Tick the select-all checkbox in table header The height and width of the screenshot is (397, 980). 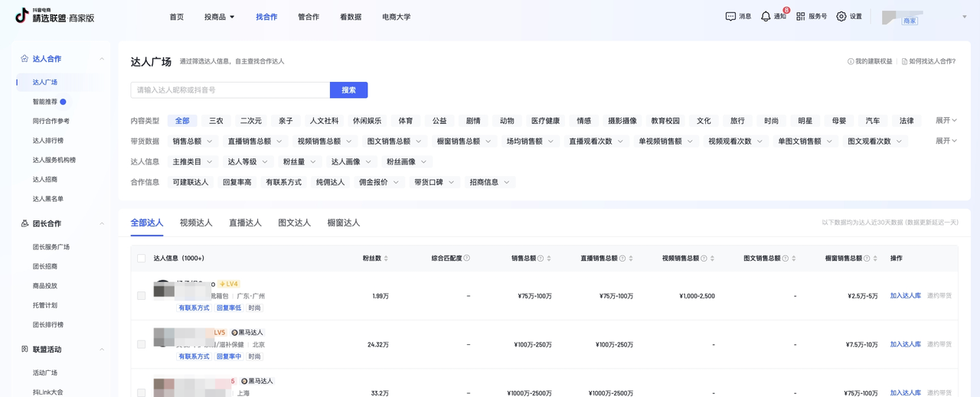pos(141,259)
